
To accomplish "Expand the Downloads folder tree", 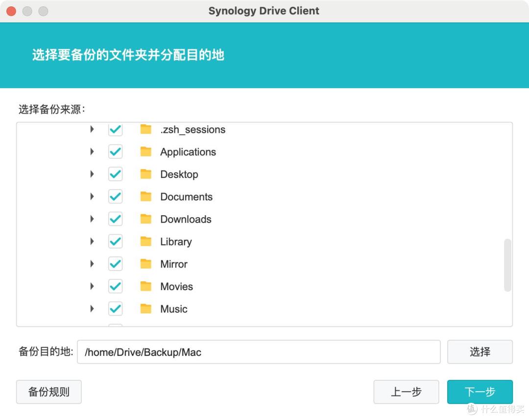I will tap(92, 219).
